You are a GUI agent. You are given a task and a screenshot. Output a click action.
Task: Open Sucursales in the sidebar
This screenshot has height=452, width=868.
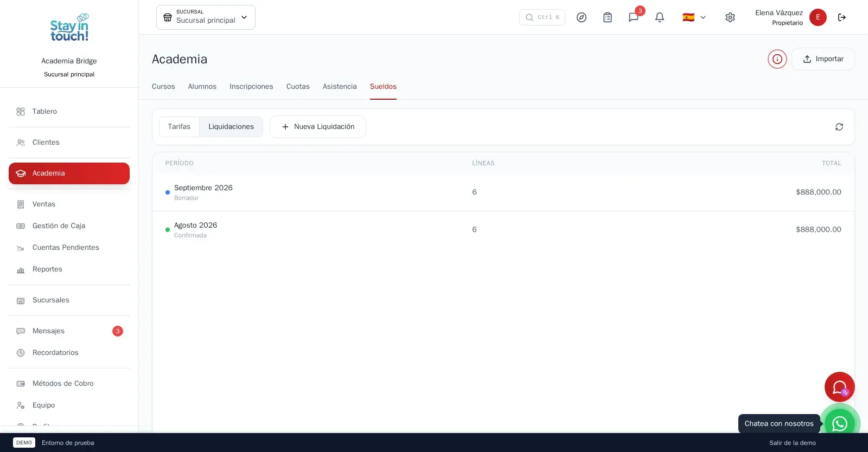click(69, 300)
